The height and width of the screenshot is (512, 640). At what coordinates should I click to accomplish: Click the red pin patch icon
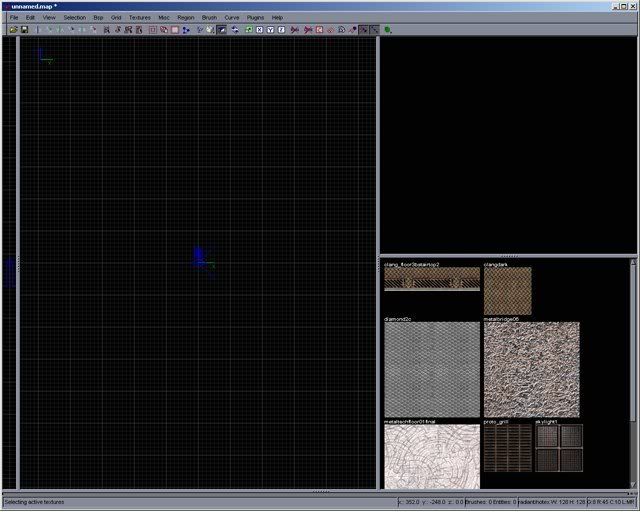[352, 29]
